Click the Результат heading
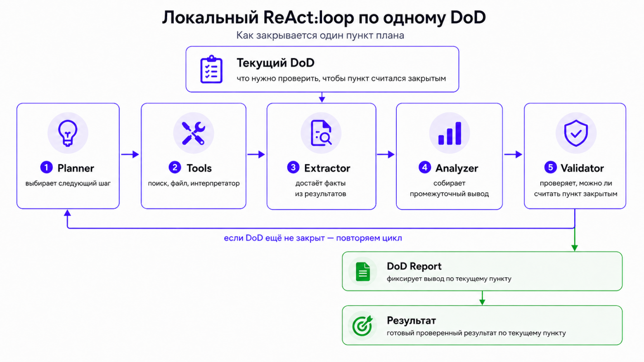 pos(411,321)
